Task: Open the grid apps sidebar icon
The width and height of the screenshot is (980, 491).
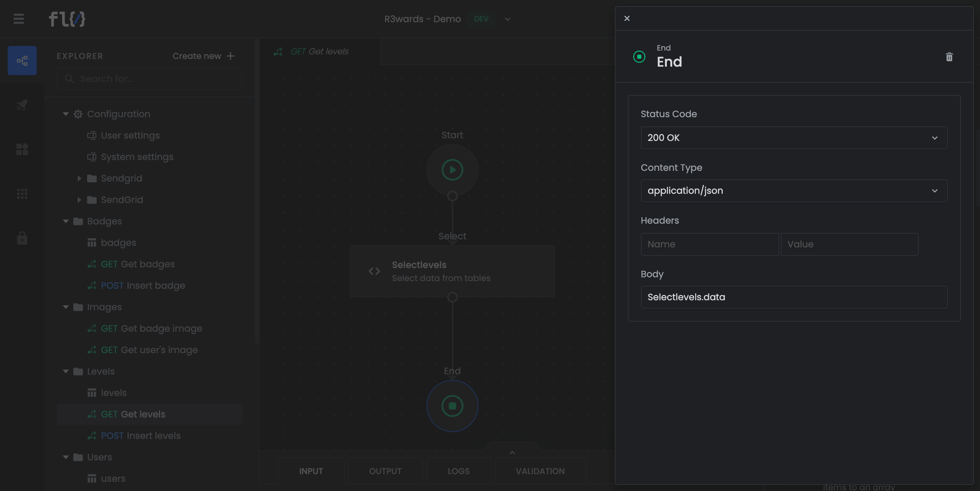Action: [22, 194]
